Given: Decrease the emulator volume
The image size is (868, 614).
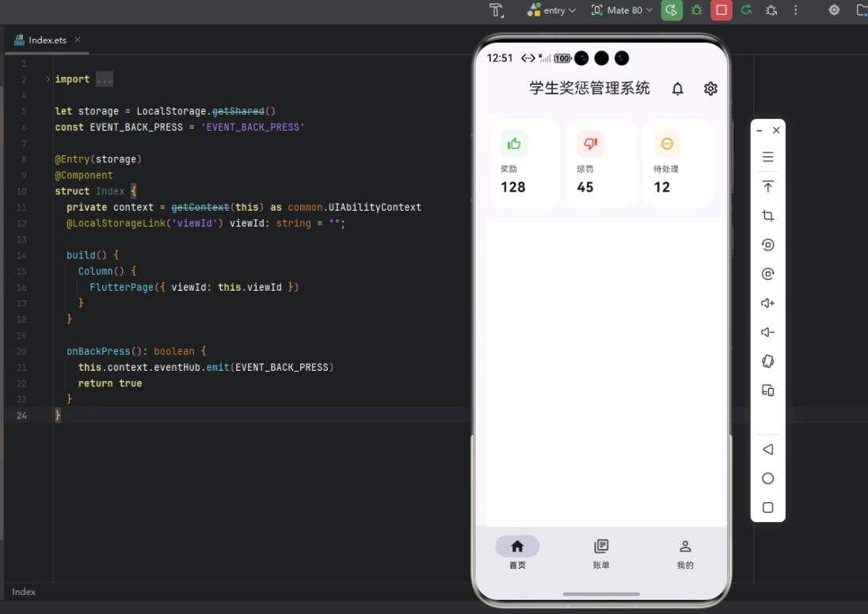Looking at the screenshot, I should pyautogui.click(x=767, y=332).
